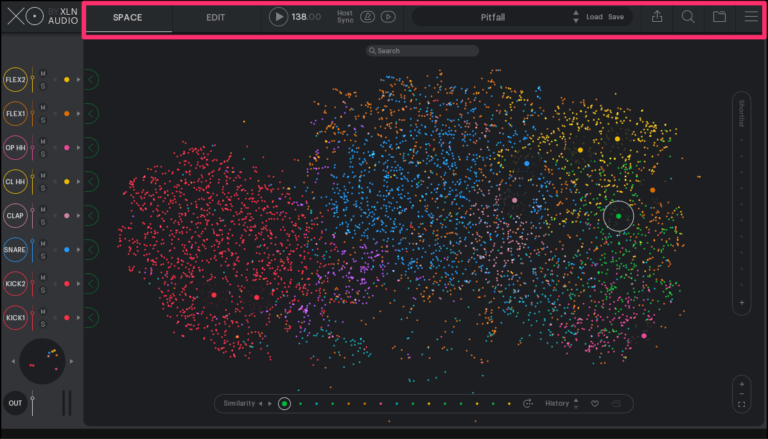Select the SNARE channel pad
The width and height of the screenshot is (768, 439).
tap(15, 250)
